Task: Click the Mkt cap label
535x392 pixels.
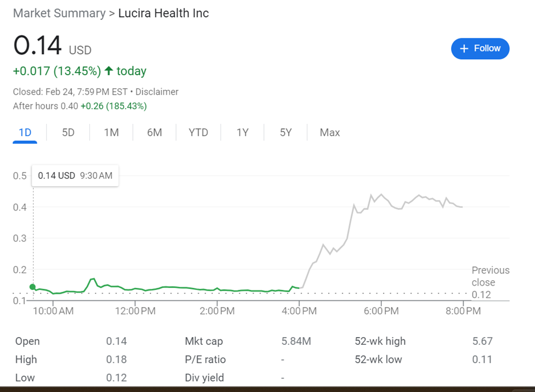Action: 204,341
